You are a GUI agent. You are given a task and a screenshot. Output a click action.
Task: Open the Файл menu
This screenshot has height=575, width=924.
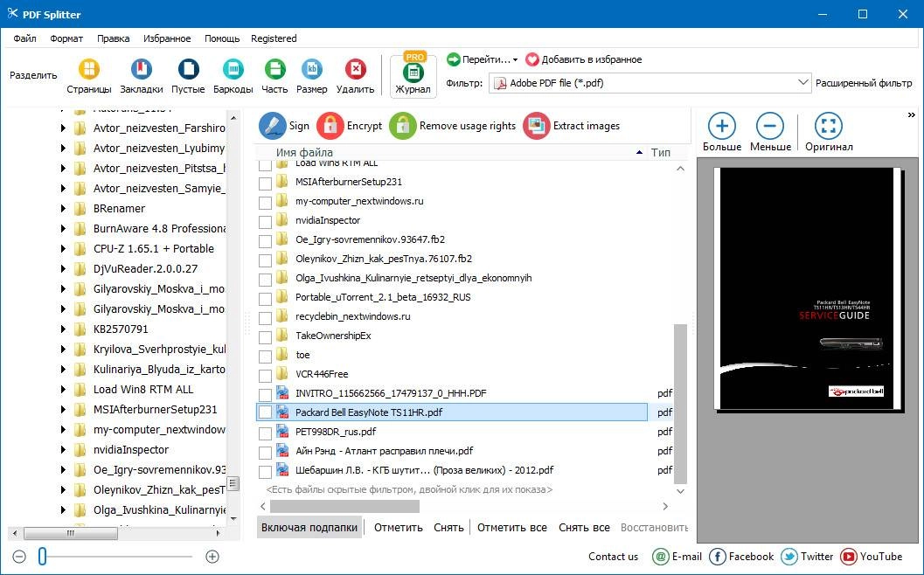24,38
